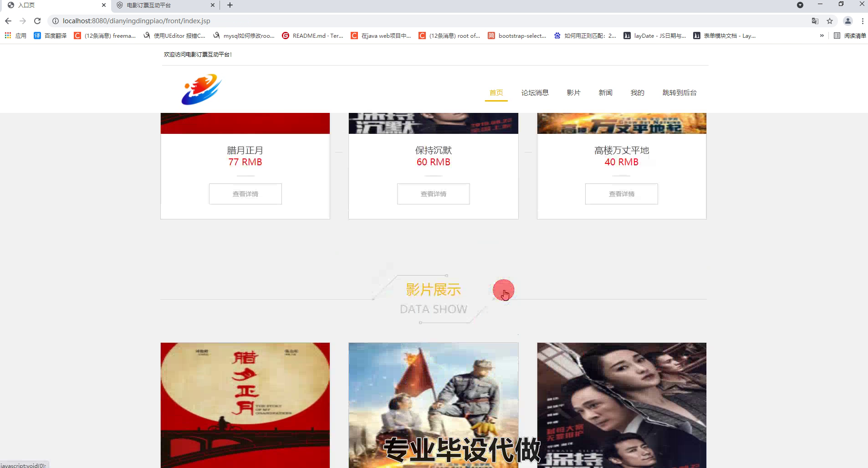Click 跳转到后台 navigation link
This screenshot has width=868, height=468.
point(679,92)
